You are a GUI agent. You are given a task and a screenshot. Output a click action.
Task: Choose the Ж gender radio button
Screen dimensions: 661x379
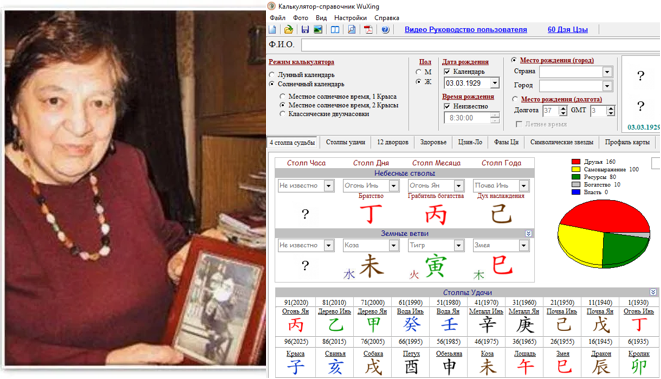(x=418, y=82)
